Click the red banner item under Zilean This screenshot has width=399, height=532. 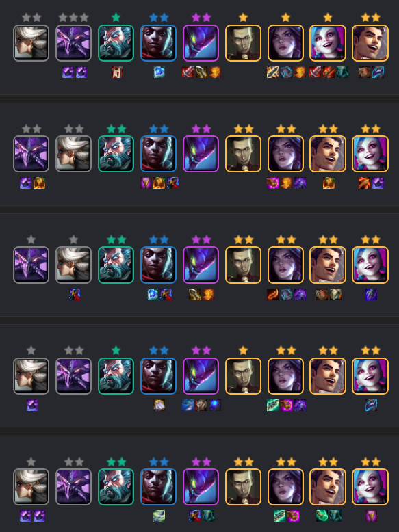[116, 72]
